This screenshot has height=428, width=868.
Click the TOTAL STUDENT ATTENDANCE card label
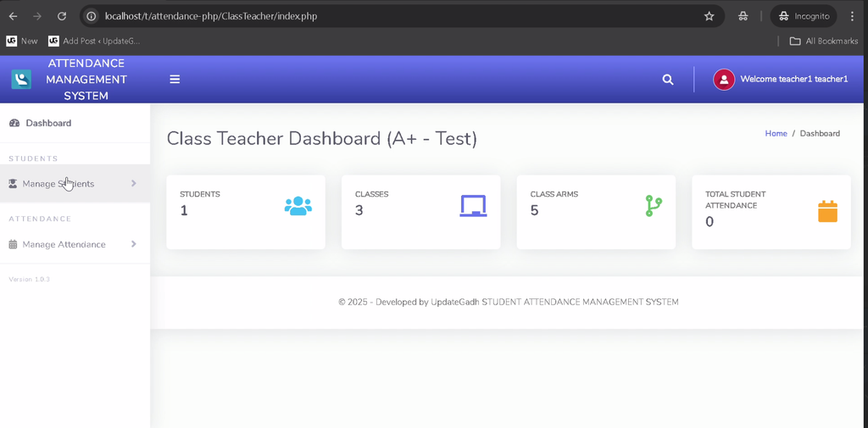735,200
